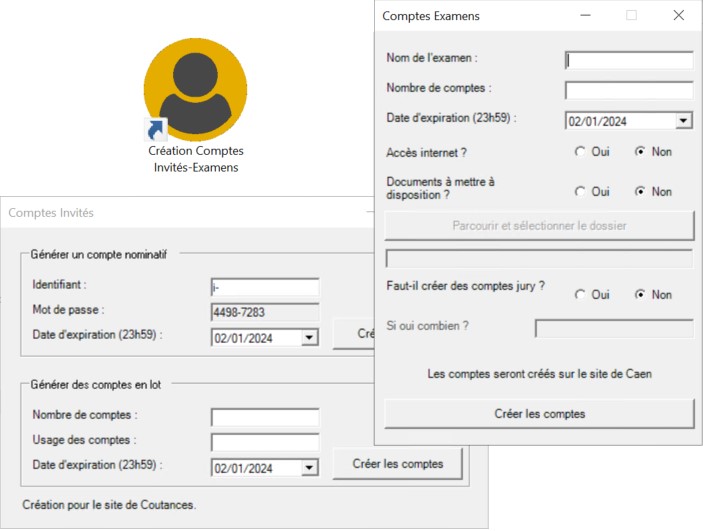Click the Mot de passe field showing 4498-7283

point(265,312)
